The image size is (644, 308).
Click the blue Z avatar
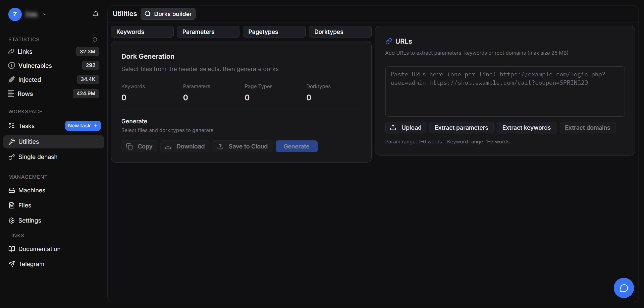15,14
